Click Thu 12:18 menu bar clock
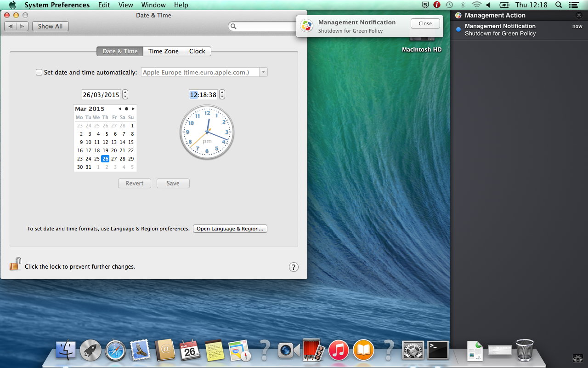The width and height of the screenshot is (588, 368). [x=531, y=5]
